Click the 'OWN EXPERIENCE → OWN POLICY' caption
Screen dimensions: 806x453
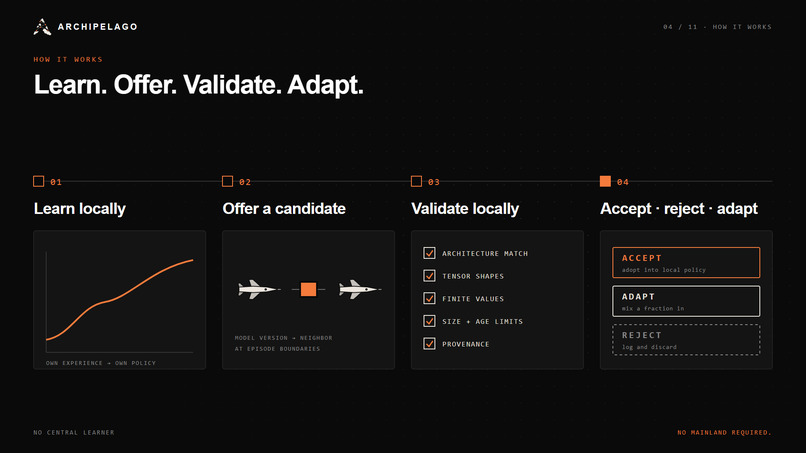pyautogui.click(x=101, y=363)
